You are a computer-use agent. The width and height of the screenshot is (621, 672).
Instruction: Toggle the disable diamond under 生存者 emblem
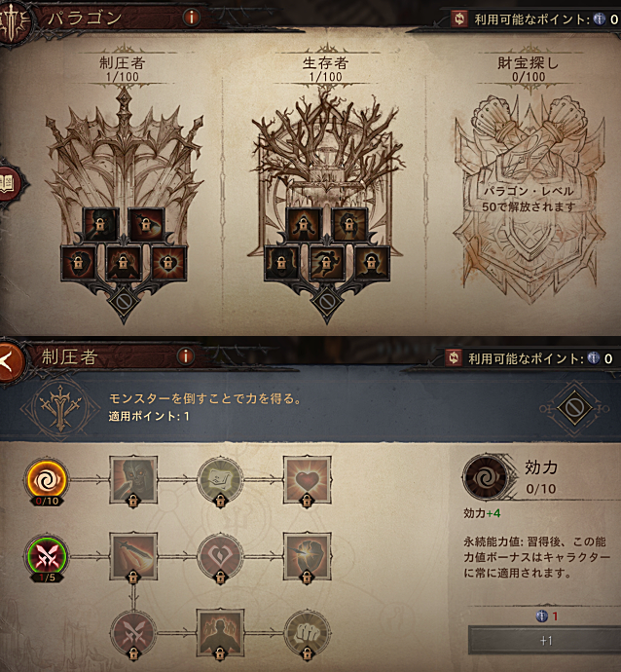pos(327,302)
